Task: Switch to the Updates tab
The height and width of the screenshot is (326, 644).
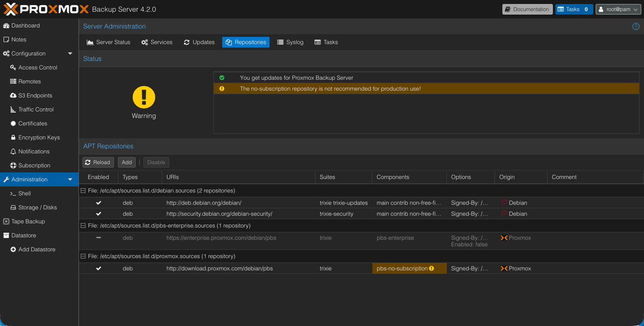Action: click(199, 42)
